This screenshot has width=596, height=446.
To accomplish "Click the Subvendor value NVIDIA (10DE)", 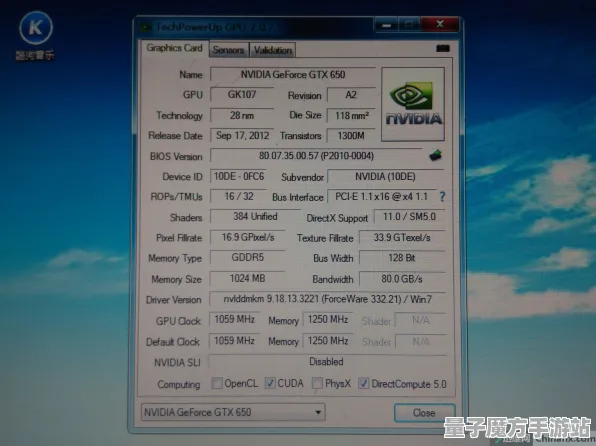I will [385, 176].
